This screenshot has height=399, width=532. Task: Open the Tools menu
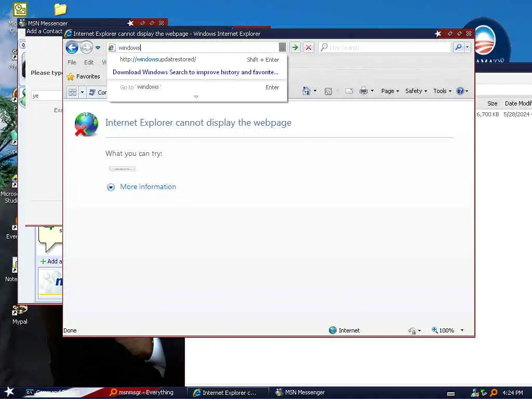[442, 91]
